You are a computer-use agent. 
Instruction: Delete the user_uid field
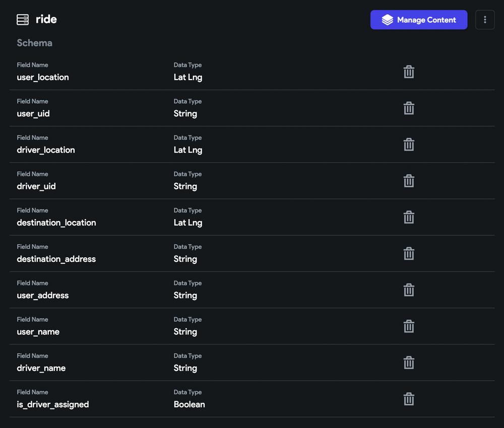tap(409, 108)
